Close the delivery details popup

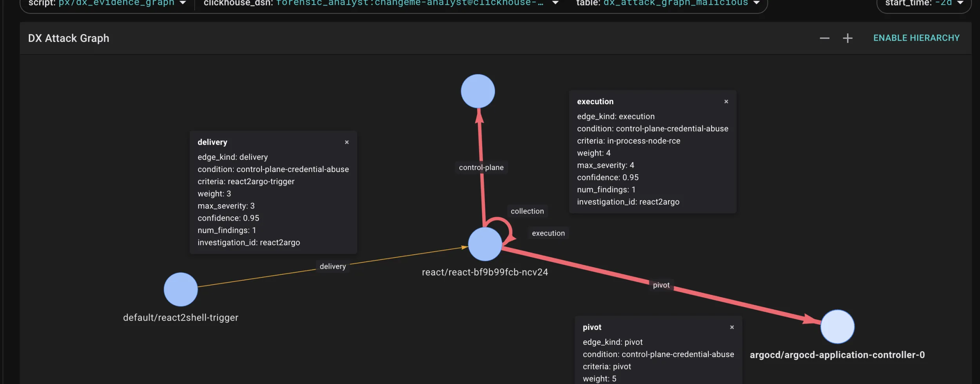click(x=347, y=142)
